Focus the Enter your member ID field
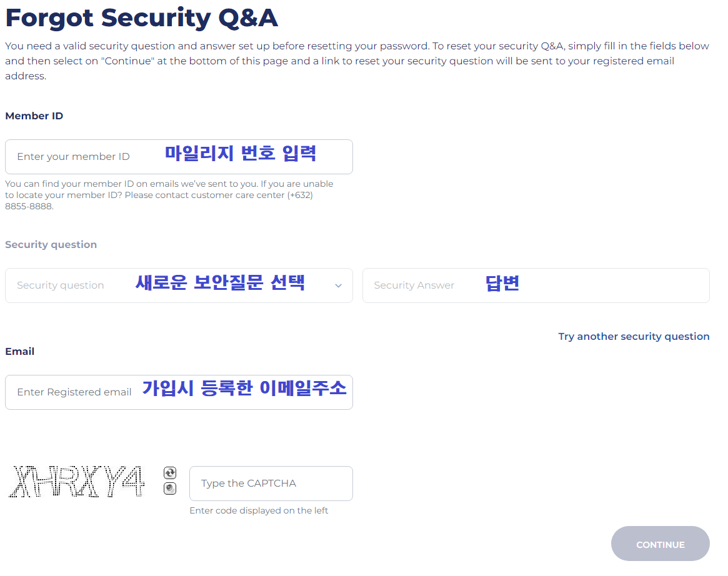 (179, 157)
